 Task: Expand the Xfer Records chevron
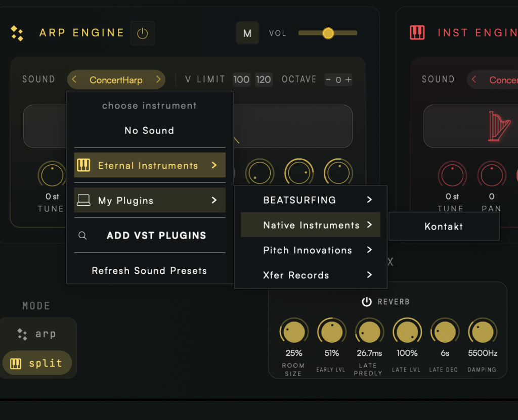coord(369,275)
